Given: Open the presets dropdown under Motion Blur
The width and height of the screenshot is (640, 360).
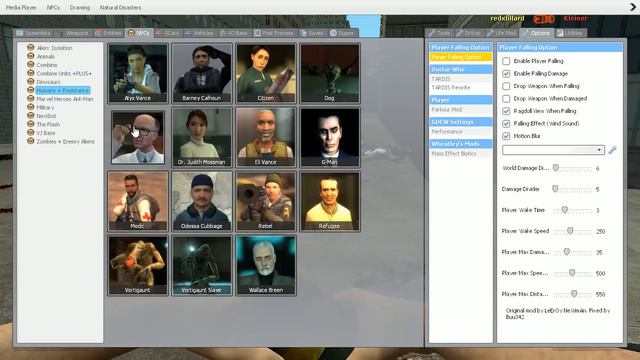Looking at the screenshot, I should pyautogui.click(x=553, y=150).
